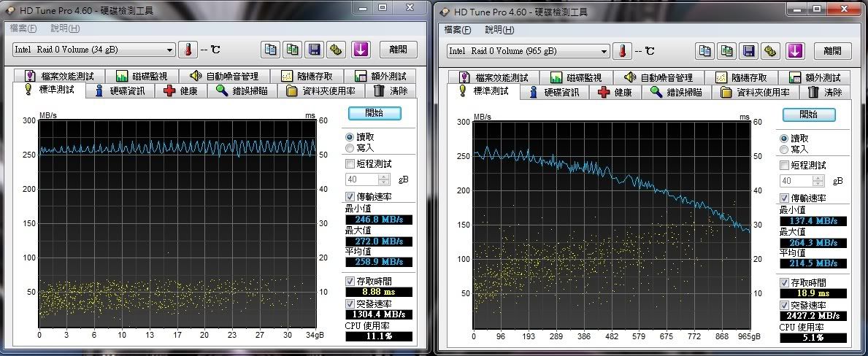This screenshot has width=868, height=356.
Task: Select 標準測試 tab in left window
Action: (50, 90)
